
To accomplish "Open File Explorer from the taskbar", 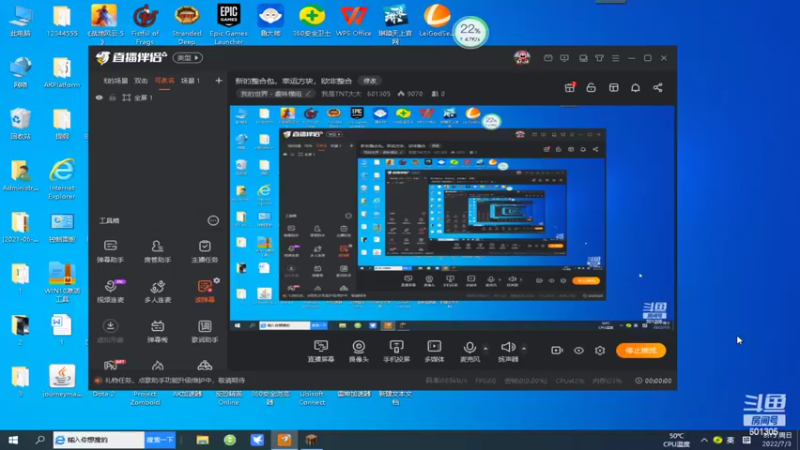I will [x=203, y=440].
